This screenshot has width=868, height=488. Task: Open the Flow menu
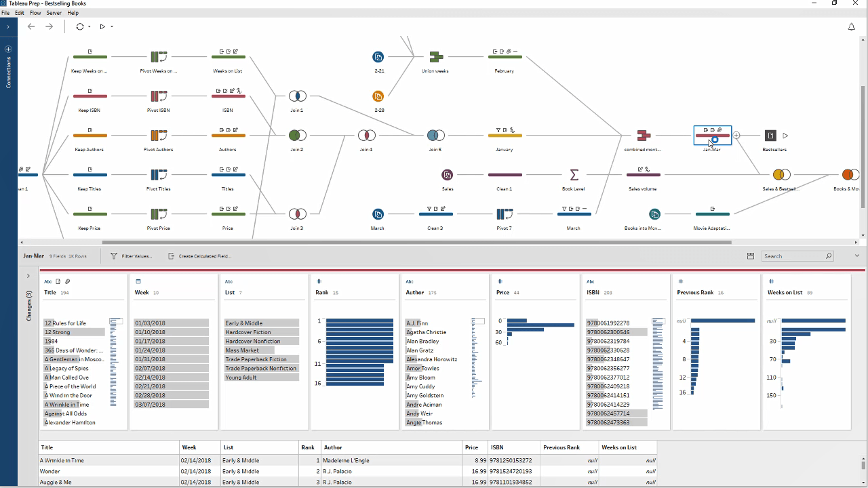point(35,13)
